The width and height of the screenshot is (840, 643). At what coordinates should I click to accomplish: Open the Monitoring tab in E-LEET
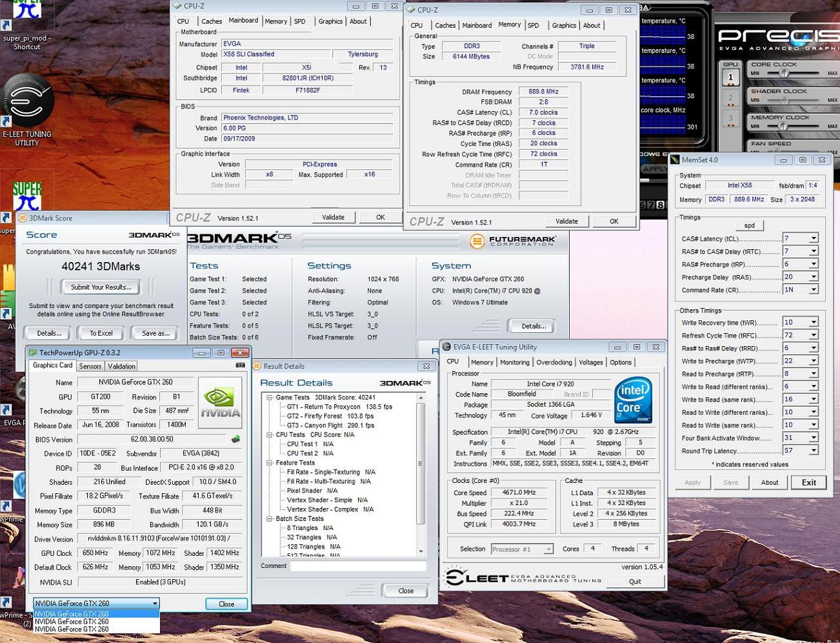click(x=515, y=362)
